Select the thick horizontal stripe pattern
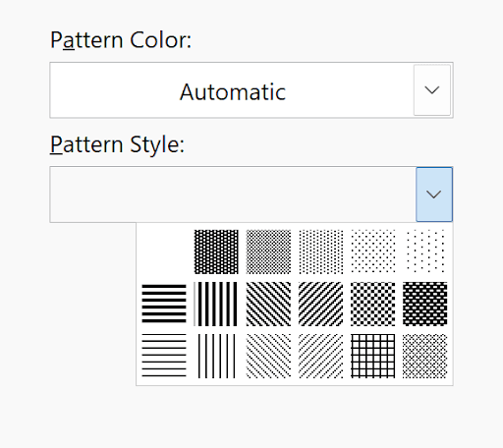This screenshot has height=448, width=503. [164, 304]
